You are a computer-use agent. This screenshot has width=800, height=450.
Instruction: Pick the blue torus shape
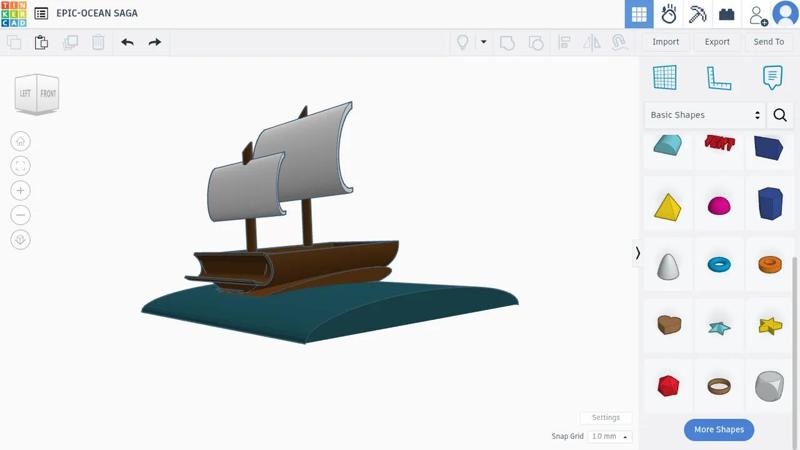tap(719, 264)
